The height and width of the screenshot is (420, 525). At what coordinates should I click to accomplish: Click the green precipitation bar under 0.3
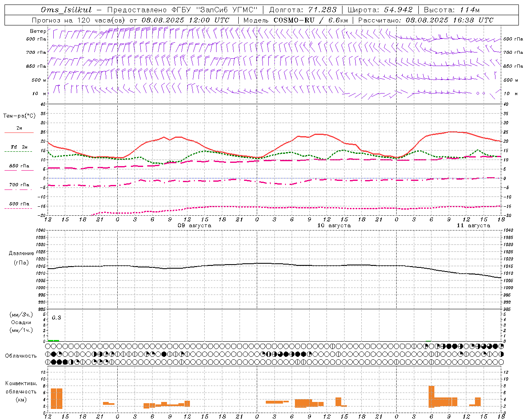[53, 340]
